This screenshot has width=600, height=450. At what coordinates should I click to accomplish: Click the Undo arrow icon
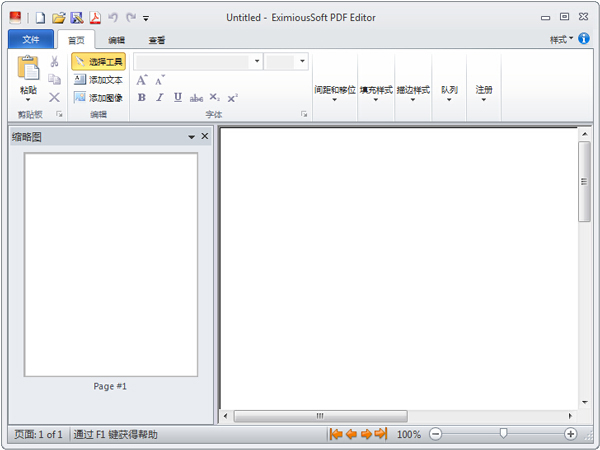coord(113,17)
